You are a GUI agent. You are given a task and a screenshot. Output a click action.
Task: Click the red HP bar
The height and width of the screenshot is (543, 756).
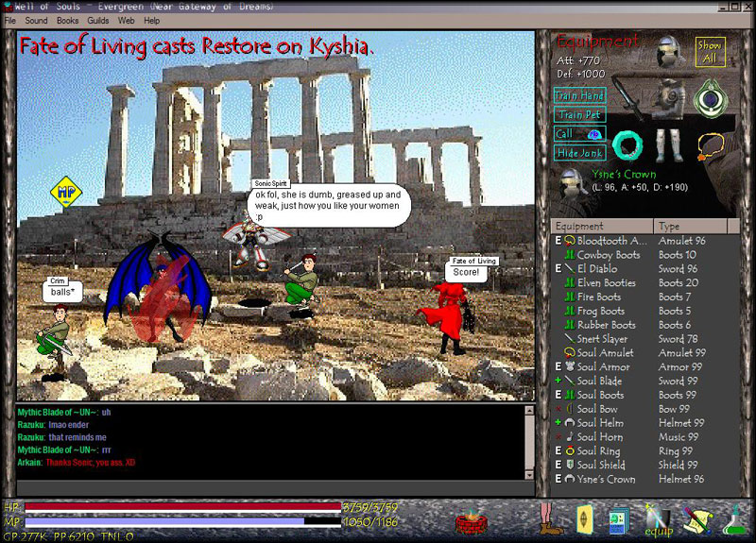pyautogui.click(x=181, y=507)
